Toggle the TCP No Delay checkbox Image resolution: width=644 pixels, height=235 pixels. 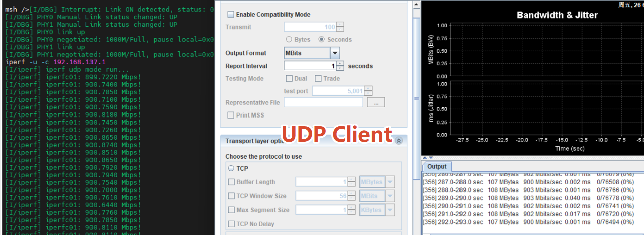click(231, 224)
